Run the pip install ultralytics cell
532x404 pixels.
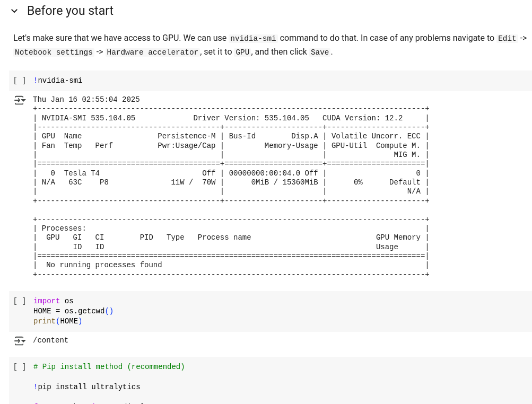(20, 367)
